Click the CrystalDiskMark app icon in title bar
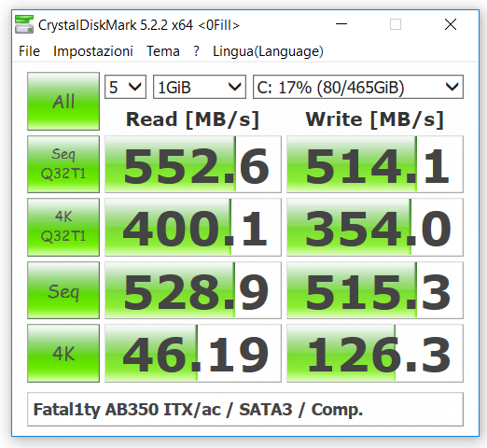Image resolution: width=487 pixels, height=448 pixels. click(24, 24)
